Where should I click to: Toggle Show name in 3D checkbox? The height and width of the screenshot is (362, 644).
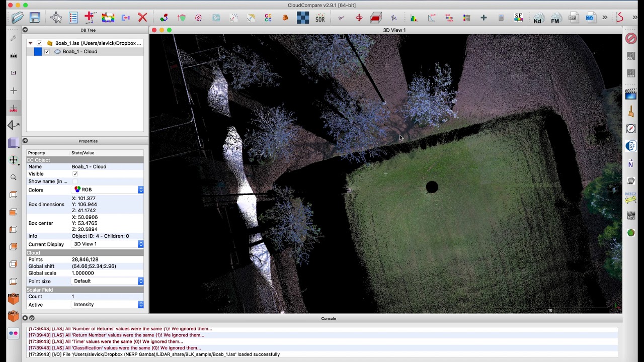[75, 182]
